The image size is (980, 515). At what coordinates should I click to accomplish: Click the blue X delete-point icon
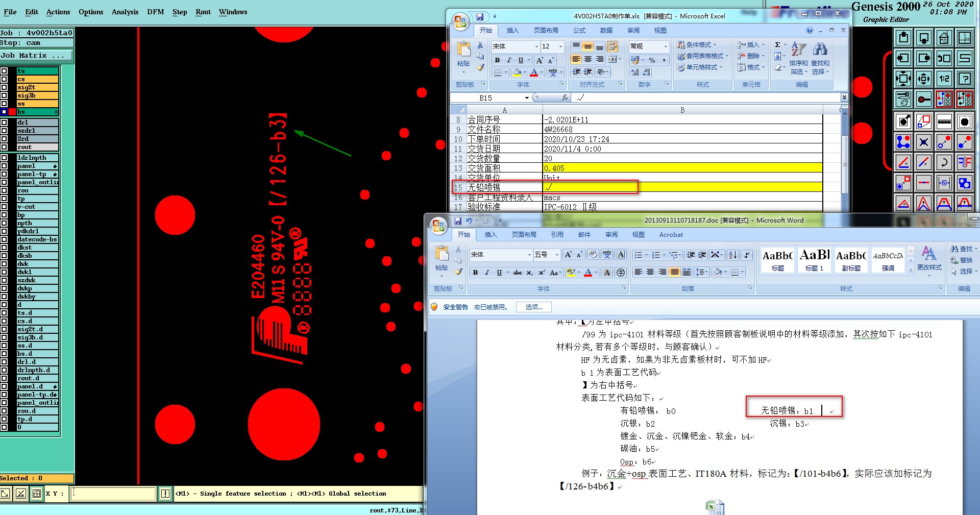click(924, 142)
